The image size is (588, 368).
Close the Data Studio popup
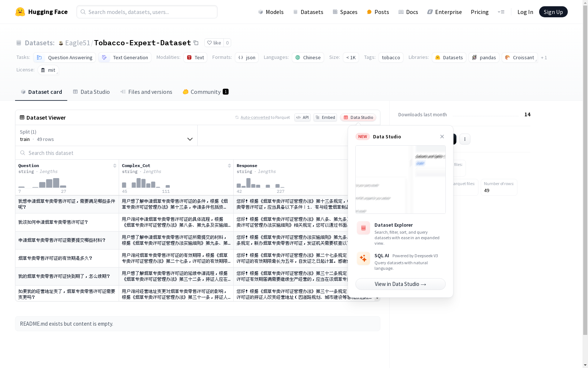pyautogui.click(x=442, y=137)
